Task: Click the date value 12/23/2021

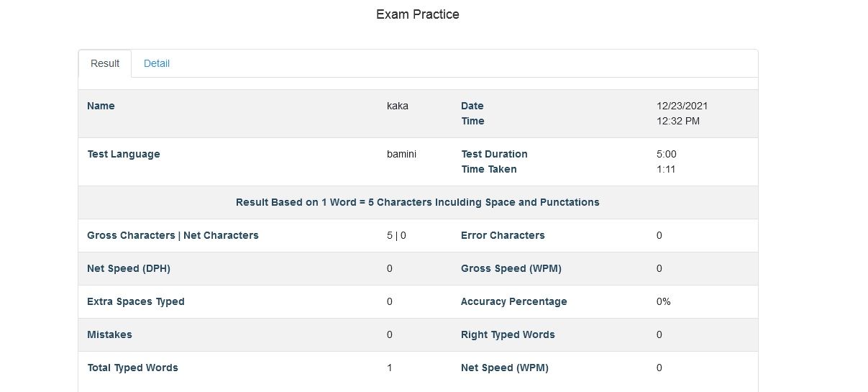Action: pyautogui.click(x=682, y=106)
